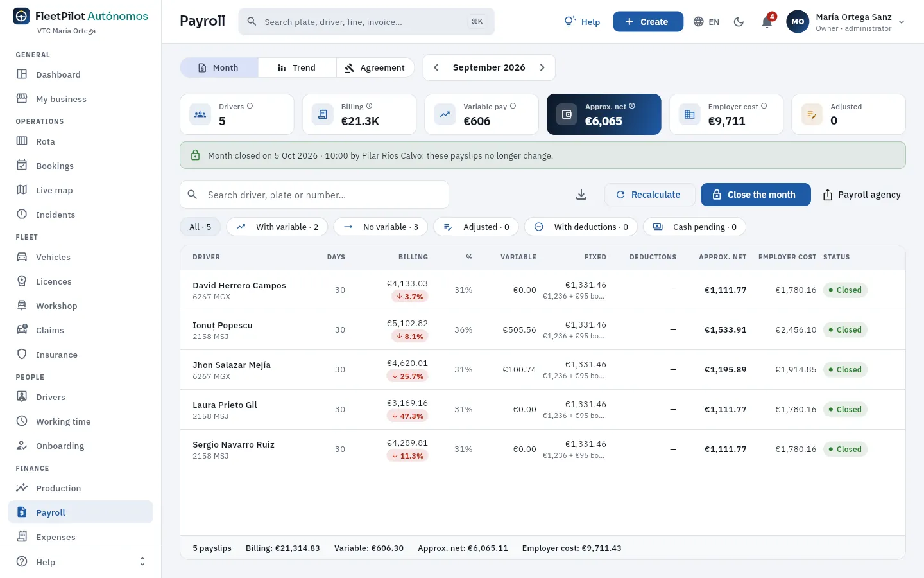Click the global search field
The width and height of the screenshot is (924, 578).
(x=366, y=22)
